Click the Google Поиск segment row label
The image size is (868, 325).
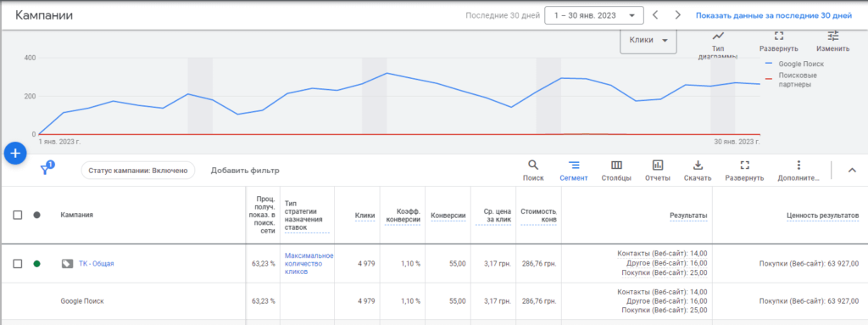pyautogui.click(x=82, y=301)
